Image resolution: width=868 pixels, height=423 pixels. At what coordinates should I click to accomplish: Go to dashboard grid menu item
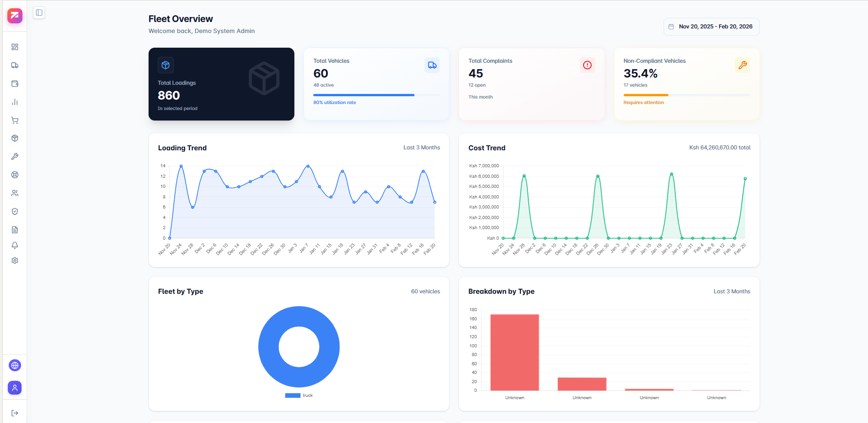coord(15,47)
